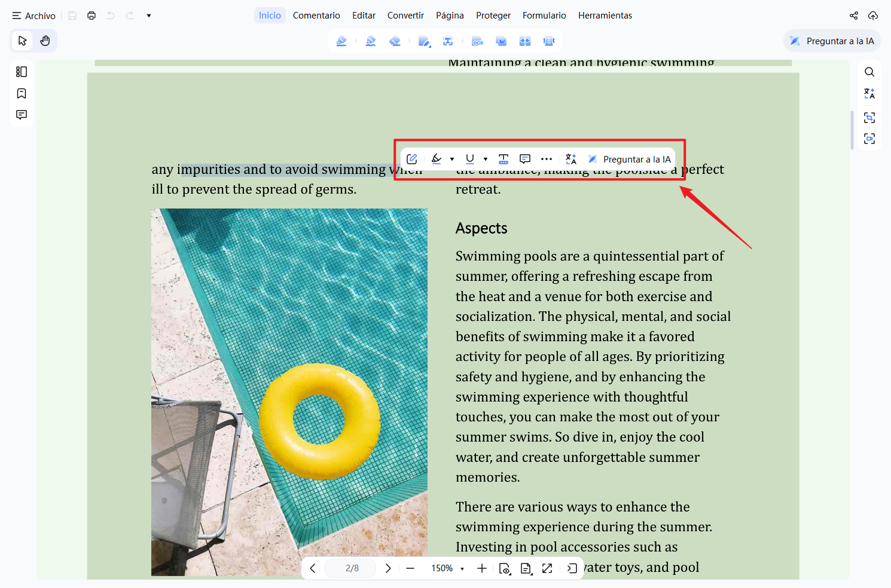Open the 150% zoom level dropdown
Image resolution: width=891 pixels, height=588 pixels.
[448, 568]
